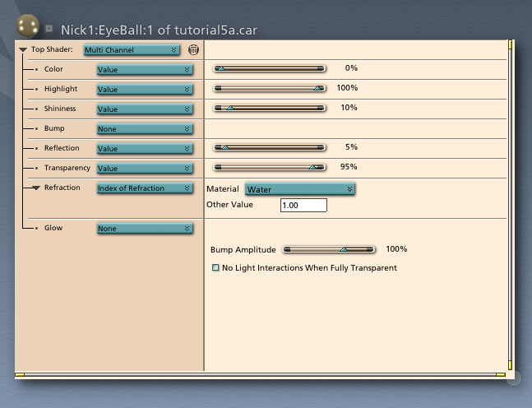Open the Reflection channel Value dropdown

(x=145, y=148)
